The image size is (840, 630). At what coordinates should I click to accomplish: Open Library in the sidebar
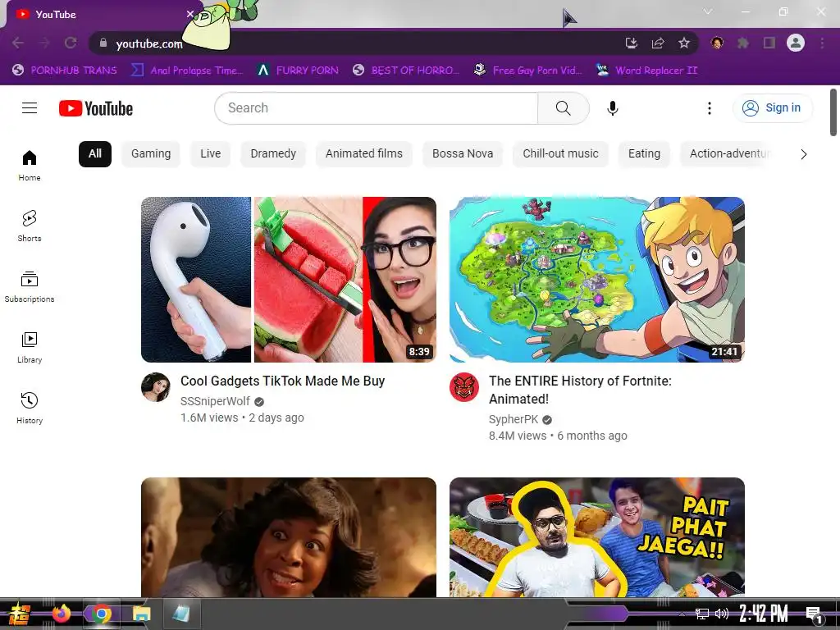(30, 348)
